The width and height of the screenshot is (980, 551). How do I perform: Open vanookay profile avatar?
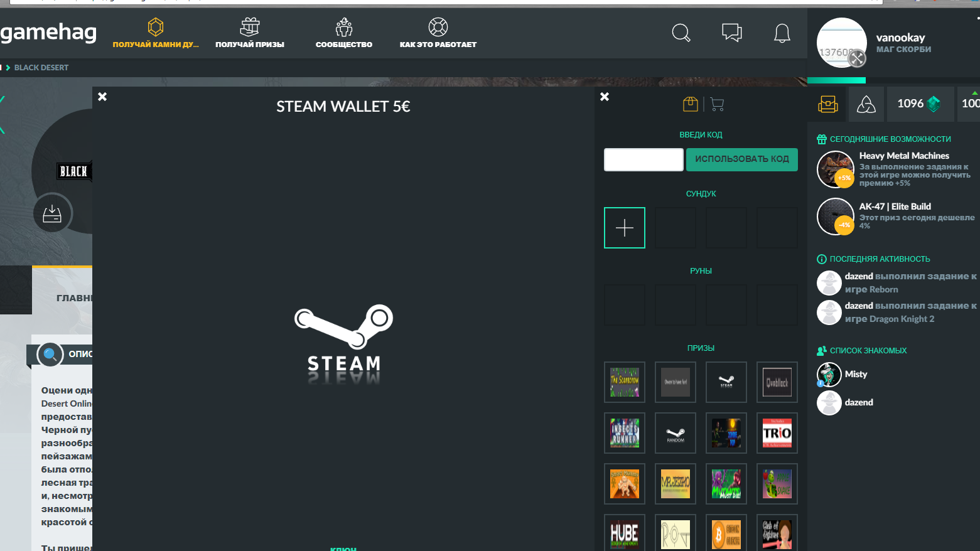842,43
